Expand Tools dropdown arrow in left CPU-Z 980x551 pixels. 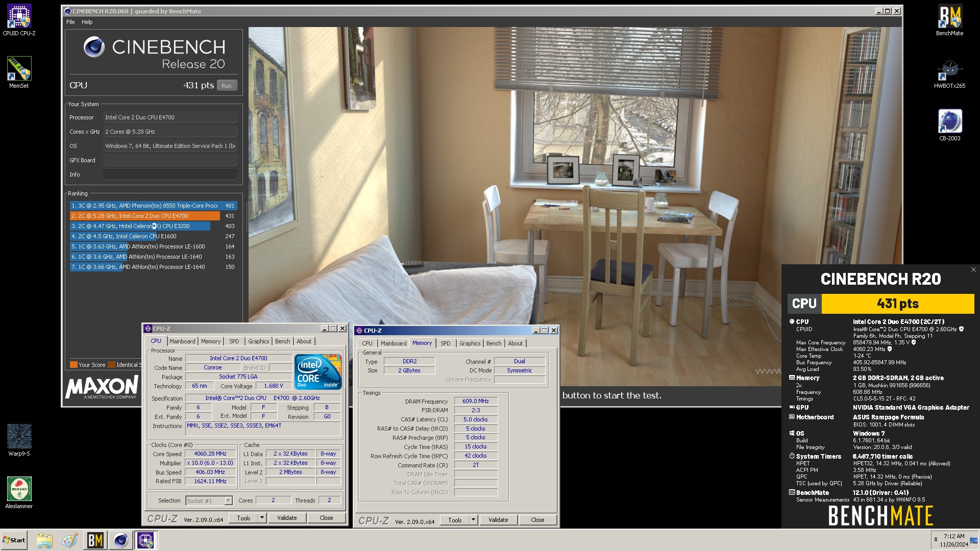click(262, 518)
